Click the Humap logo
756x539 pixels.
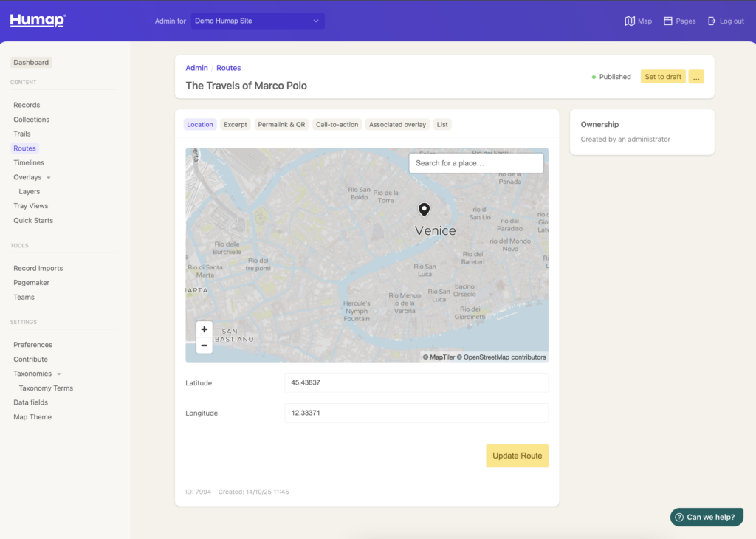pos(36,20)
